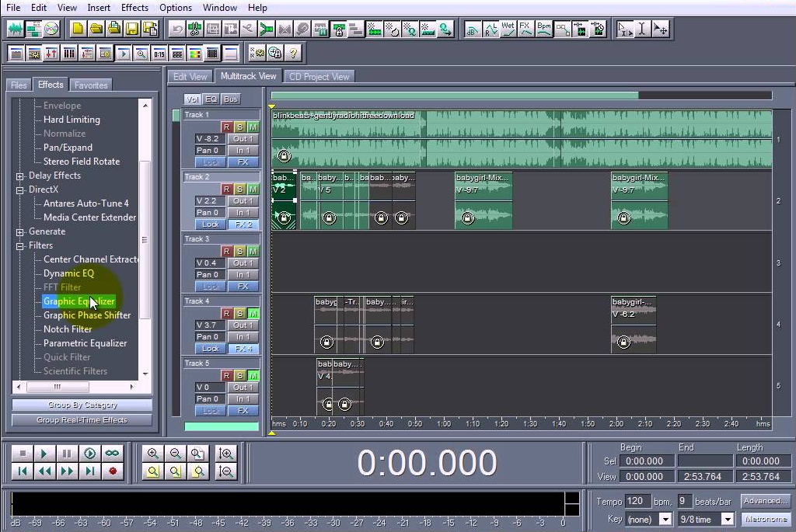Mute Track 1 with the M button
Viewport: 796px width, 532px height.
click(254, 126)
